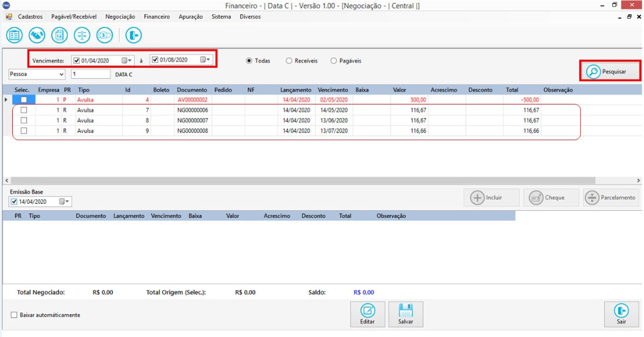Open the dollar coin toolbar icon

coord(105,36)
